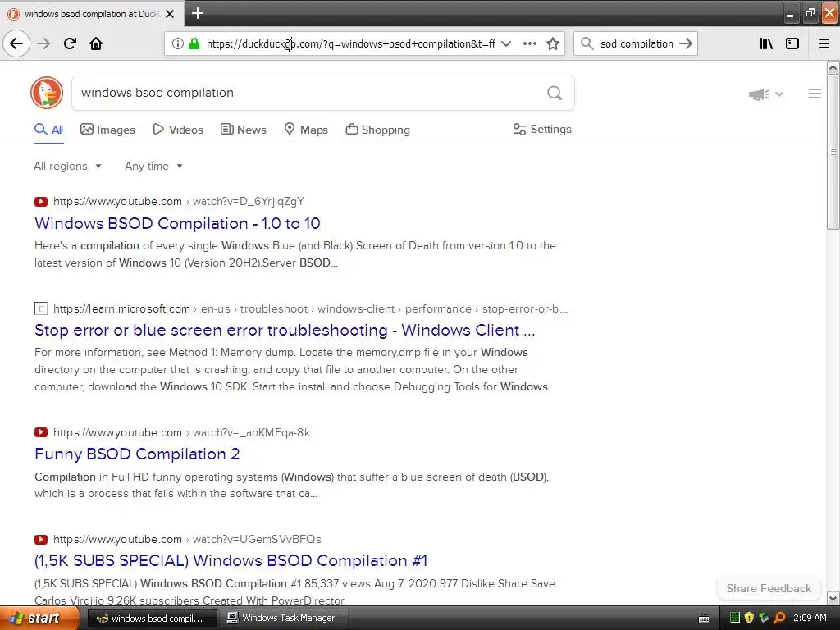Switch to the News tab
This screenshot has height=630, width=840.
click(x=243, y=130)
